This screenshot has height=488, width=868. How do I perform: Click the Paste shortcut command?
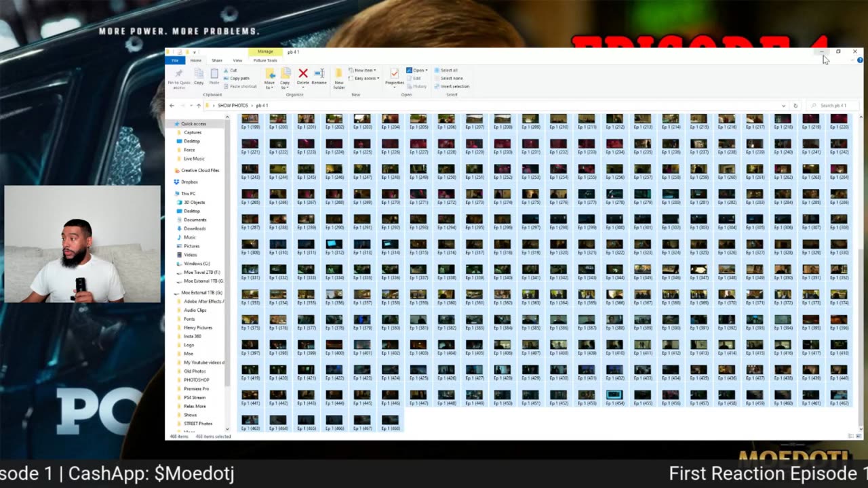pos(241,86)
